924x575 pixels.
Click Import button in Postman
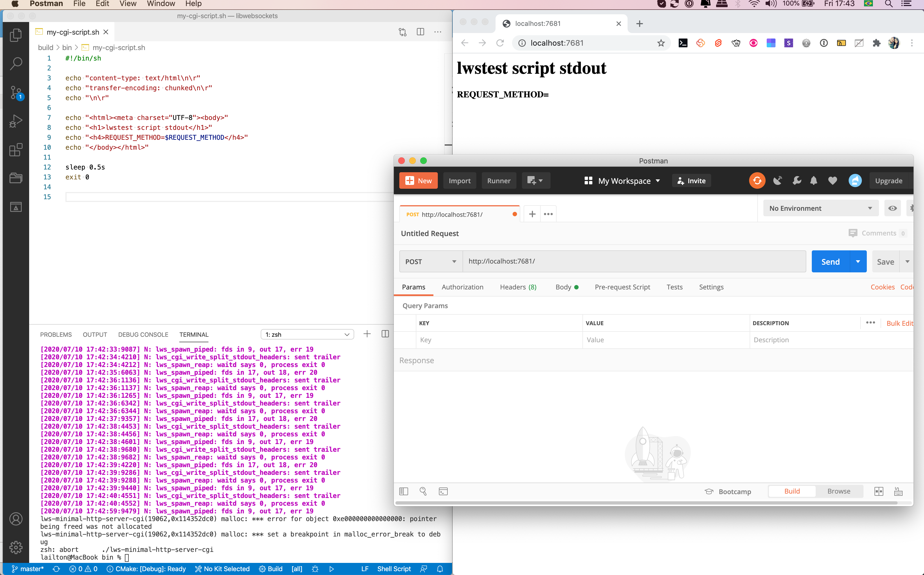[x=460, y=181]
